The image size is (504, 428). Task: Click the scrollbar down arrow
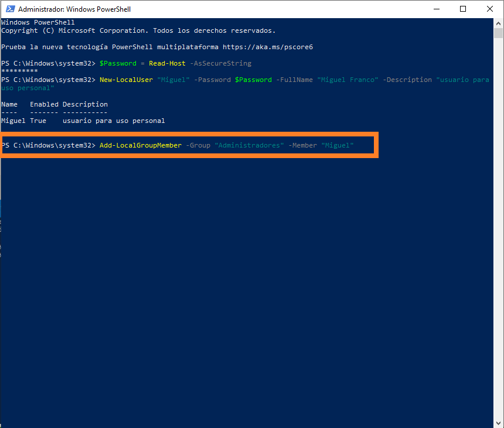pos(499,423)
